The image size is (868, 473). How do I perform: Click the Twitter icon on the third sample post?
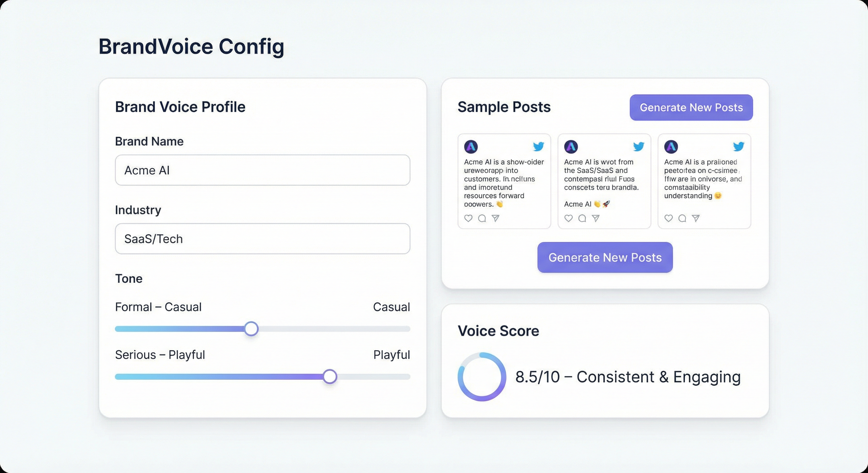pos(739,147)
